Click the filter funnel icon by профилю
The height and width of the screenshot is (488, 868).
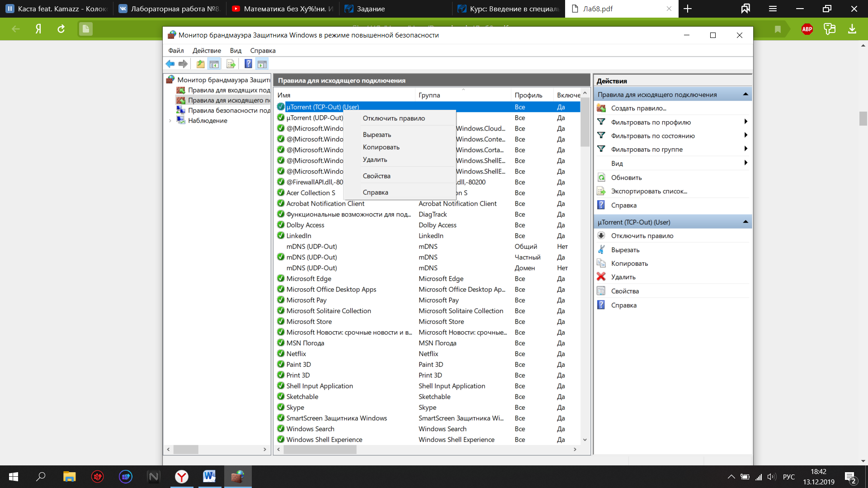coord(601,122)
